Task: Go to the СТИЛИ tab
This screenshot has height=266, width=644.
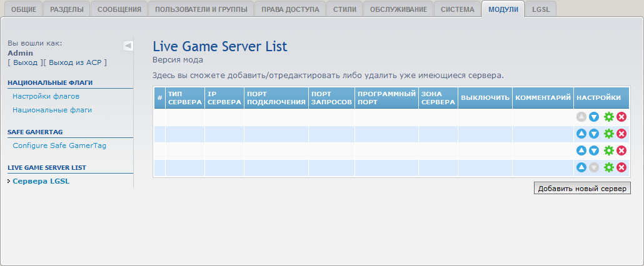Action: 345,9
